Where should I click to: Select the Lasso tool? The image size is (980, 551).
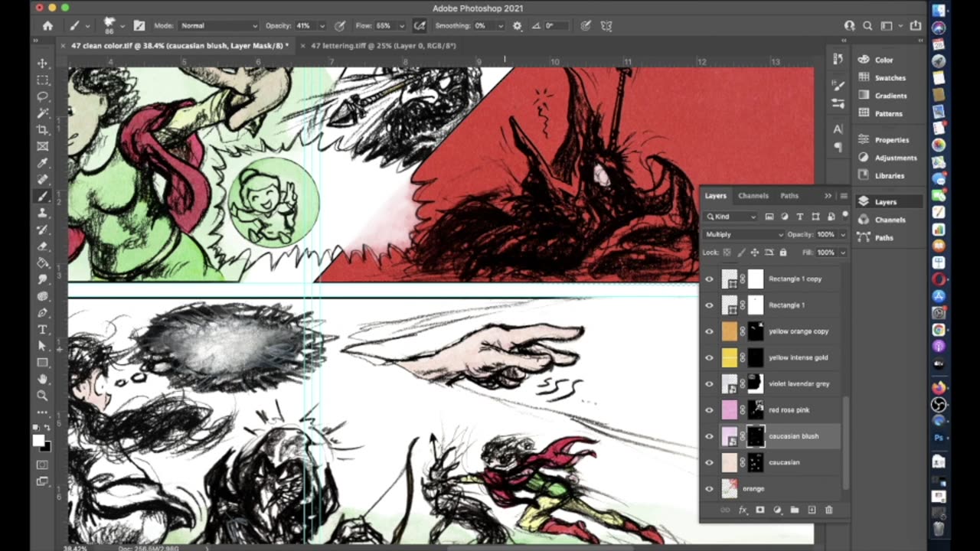[x=43, y=96]
